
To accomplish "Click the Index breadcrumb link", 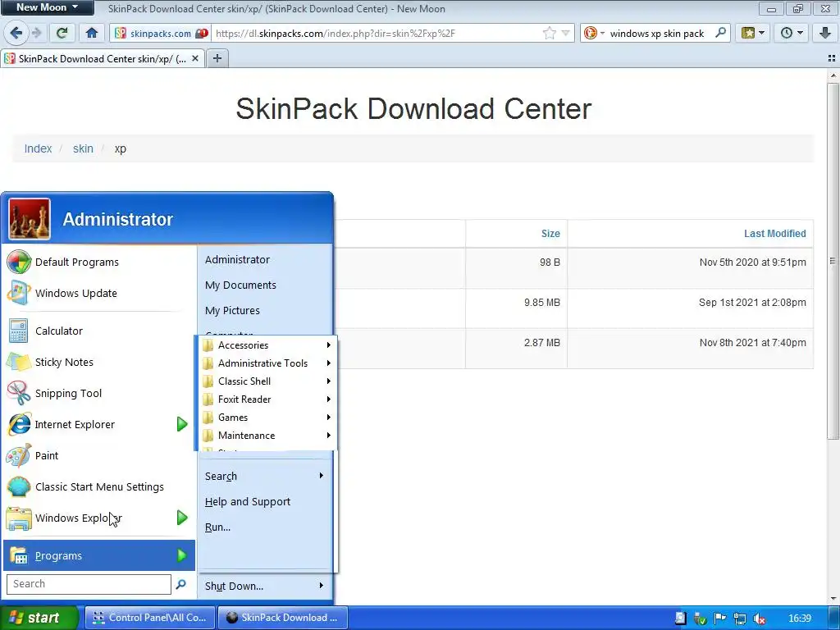I will [x=38, y=148].
